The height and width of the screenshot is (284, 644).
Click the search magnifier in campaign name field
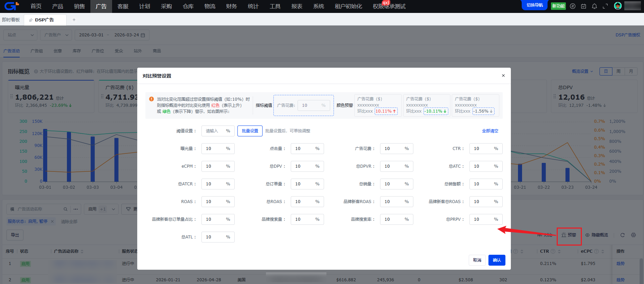click(x=66, y=209)
